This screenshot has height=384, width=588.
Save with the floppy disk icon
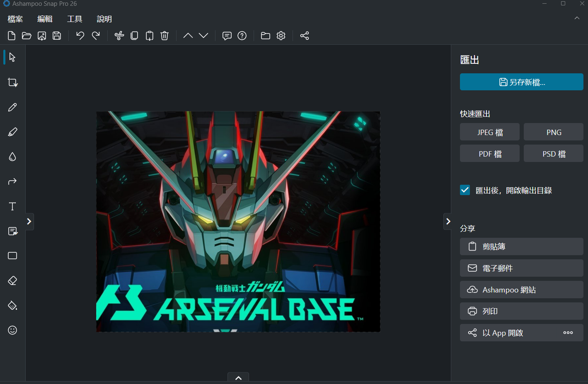[x=57, y=36]
